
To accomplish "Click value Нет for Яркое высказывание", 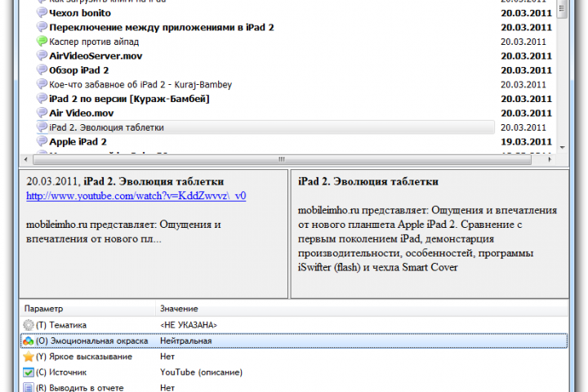I will (x=167, y=356).
